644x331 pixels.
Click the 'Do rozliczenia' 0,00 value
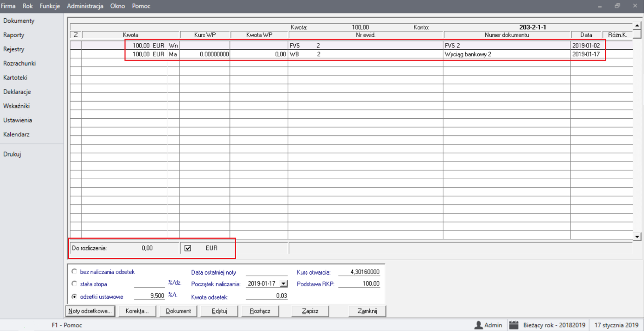147,248
